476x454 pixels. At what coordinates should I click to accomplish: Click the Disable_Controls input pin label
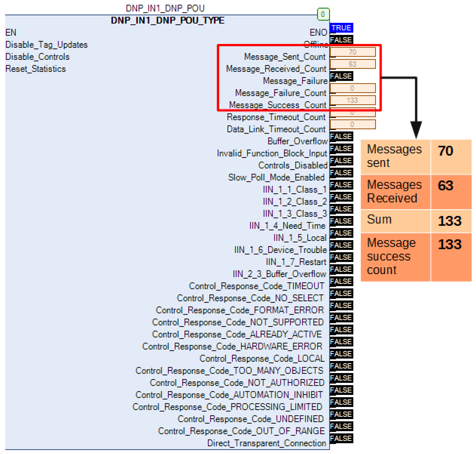(x=37, y=57)
